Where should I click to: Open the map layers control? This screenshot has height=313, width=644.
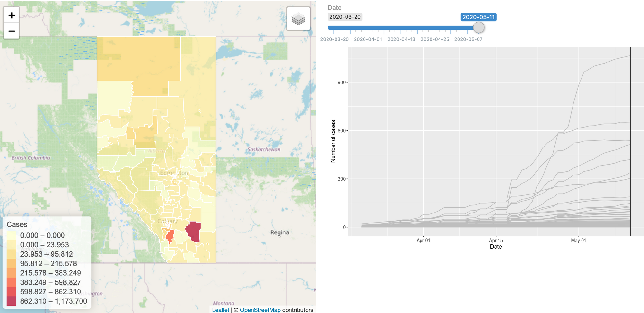pyautogui.click(x=298, y=19)
